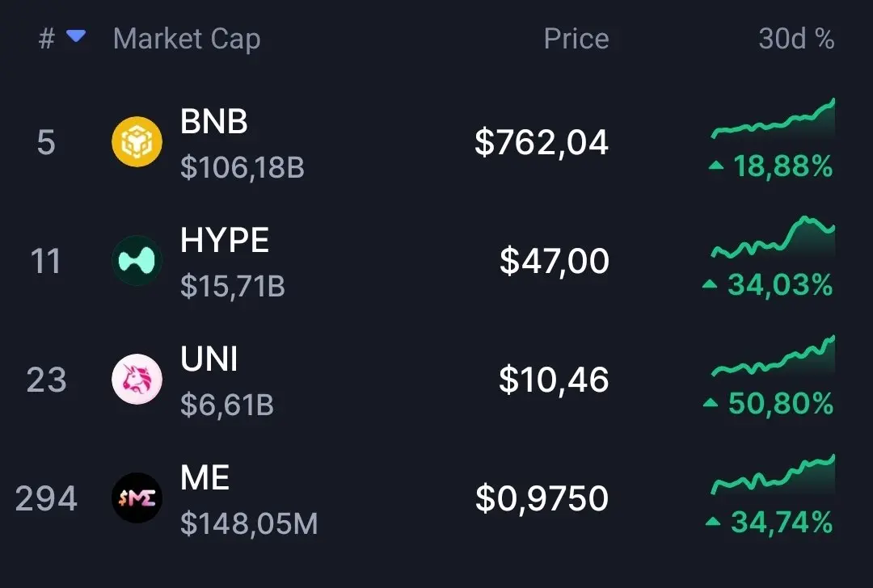This screenshot has height=588, width=873.
Task: Open the ME 30-day sparkline chart
Action: (x=773, y=474)
